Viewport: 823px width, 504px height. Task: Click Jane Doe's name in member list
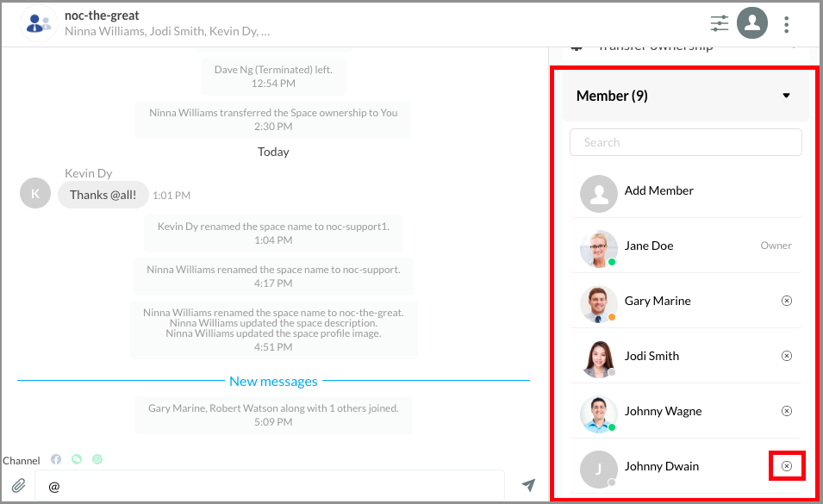(x=649, y=246)
